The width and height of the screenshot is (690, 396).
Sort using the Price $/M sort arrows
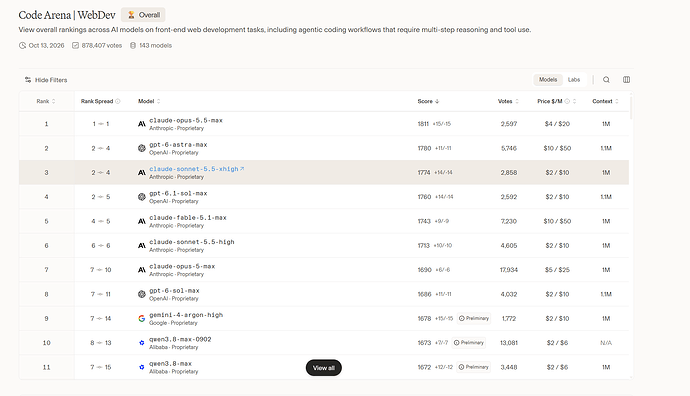click(574, 101)
